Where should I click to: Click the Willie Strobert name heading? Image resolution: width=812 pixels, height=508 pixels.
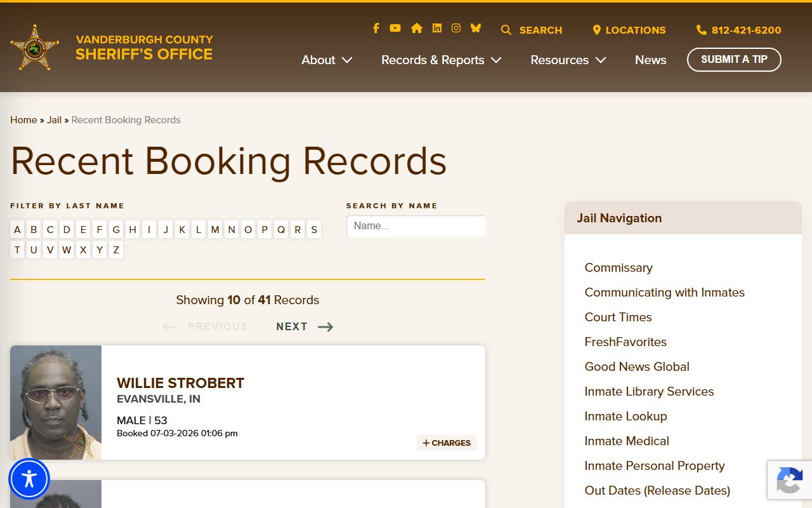pyautogui.click(x=180, y=383)
